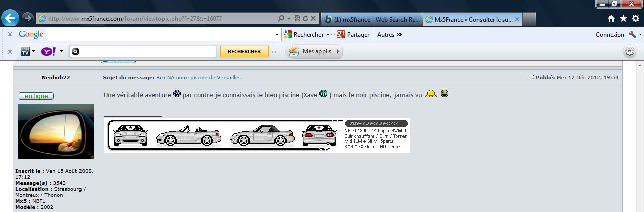Open the neuf TV icon dropdown arrow
Screen dimensions: 644x212
tap(33, 51)
